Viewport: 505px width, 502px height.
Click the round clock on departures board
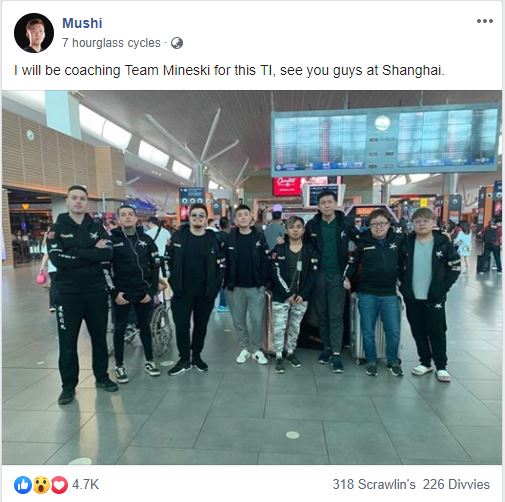[382, 123]
